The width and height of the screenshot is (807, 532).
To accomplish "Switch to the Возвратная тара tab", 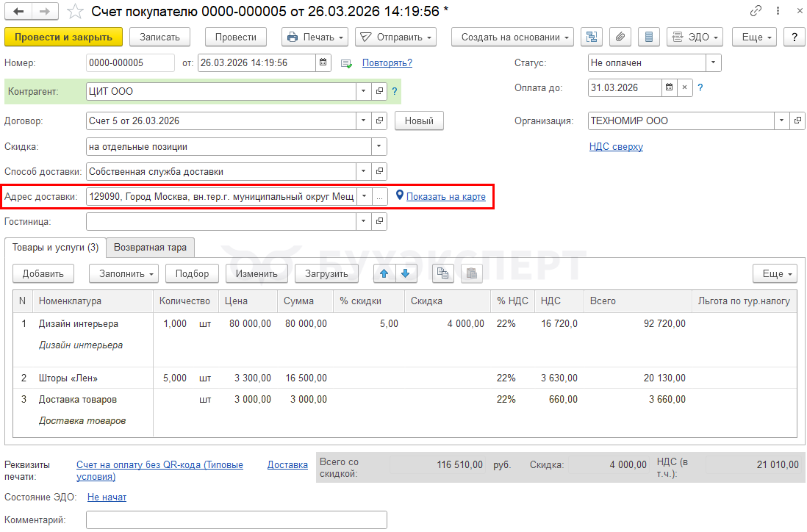I will pyautogui.click(x=150, y=248).
